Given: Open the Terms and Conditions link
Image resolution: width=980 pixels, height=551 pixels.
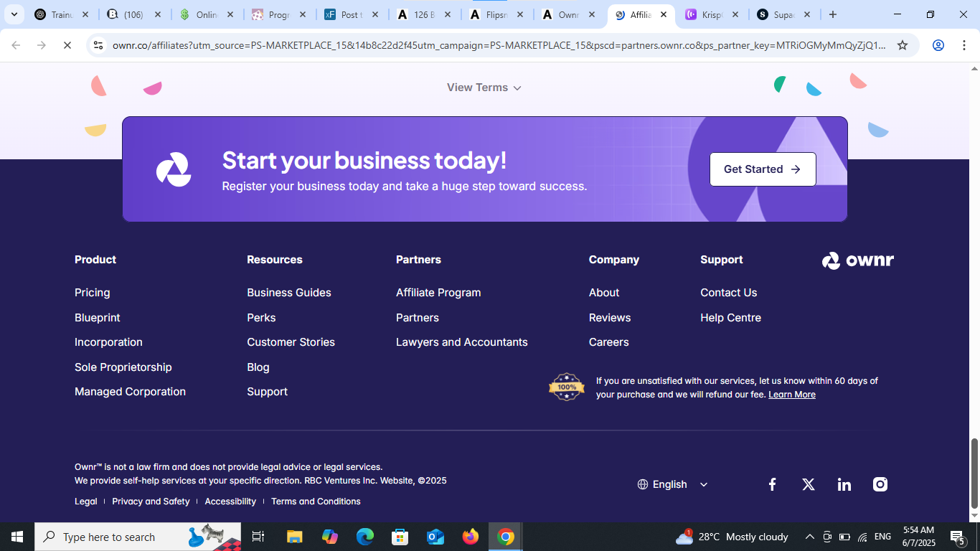Looking at the screenshot, I should (316, 501).
